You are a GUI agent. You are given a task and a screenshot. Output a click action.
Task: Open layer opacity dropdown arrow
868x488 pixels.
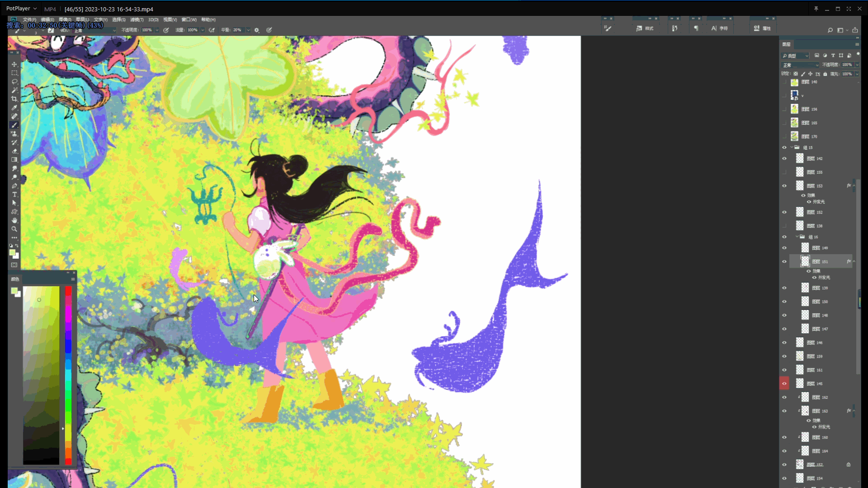click(857, 65)
